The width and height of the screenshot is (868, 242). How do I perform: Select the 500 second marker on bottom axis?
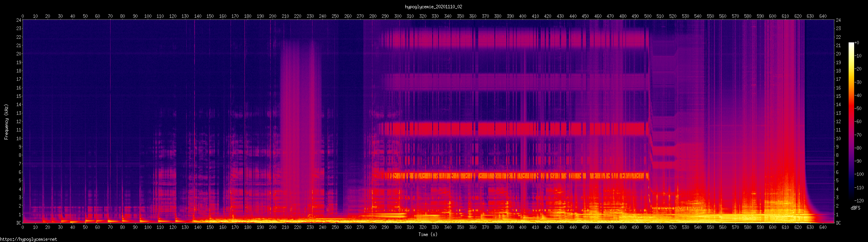[648, 227]
